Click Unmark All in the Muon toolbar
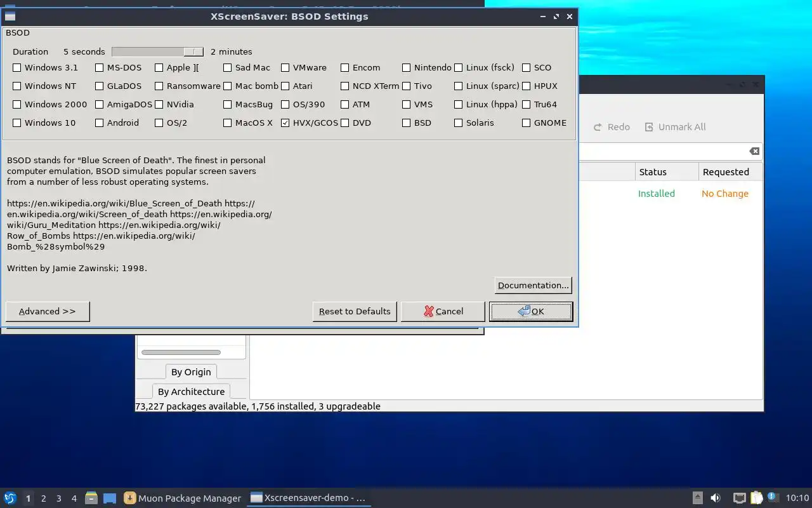This screenshot has height=508, width=812. (x=675, y=127)
